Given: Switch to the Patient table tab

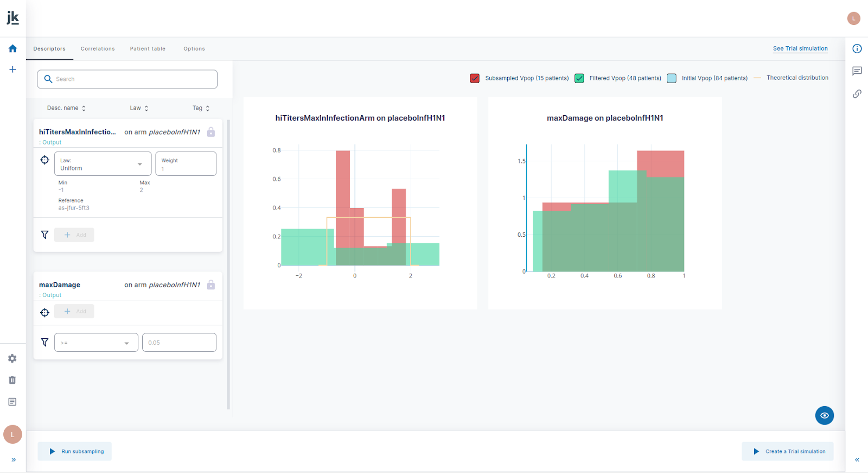Looking at the screenshot, I should tap(148, 49).
